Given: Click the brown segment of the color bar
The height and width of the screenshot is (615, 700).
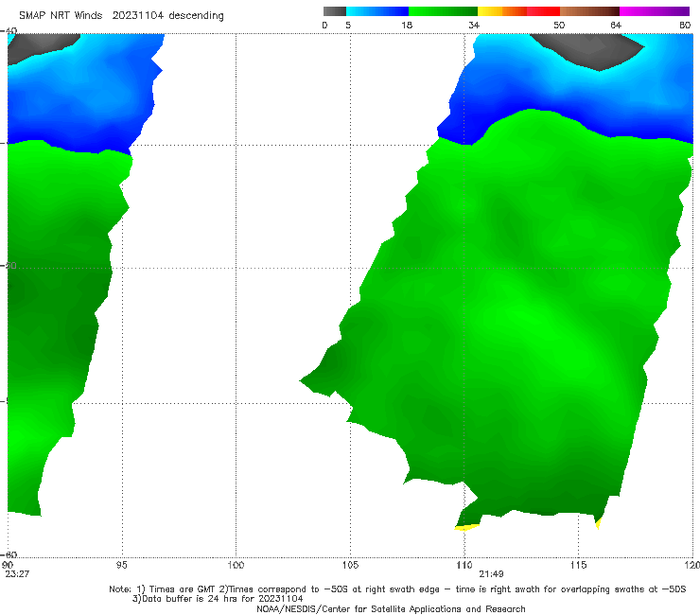Looking at the screenshot, I should tap(589, 11).
